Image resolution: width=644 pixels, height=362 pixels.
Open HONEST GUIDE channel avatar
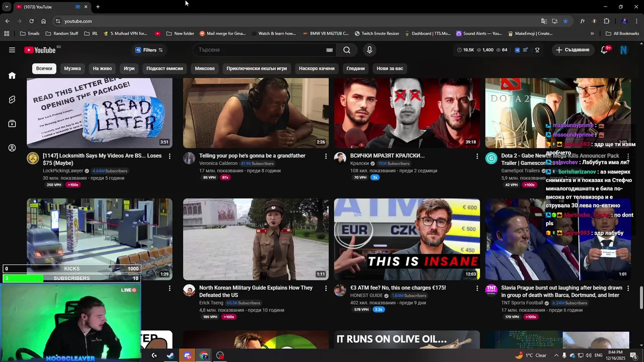[x=340, y=291]
